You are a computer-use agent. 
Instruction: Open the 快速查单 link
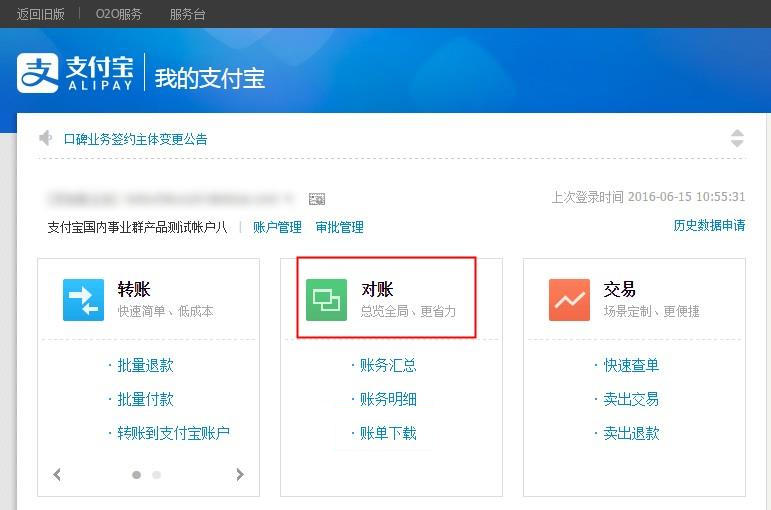[631, 365]
